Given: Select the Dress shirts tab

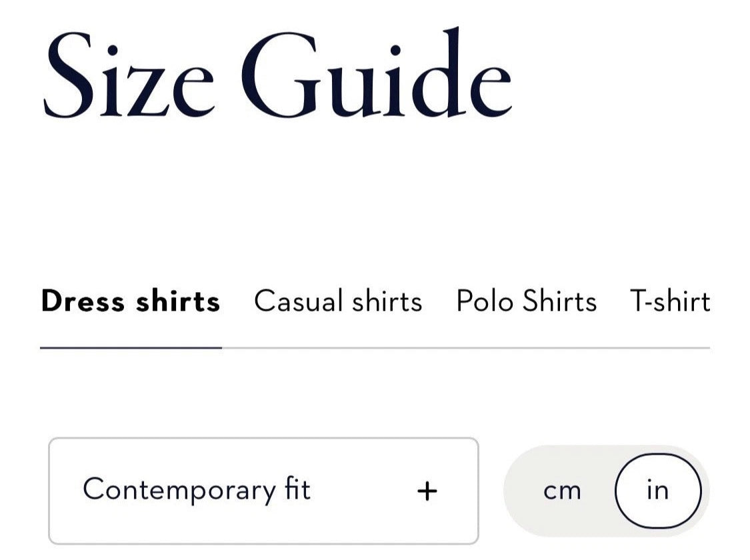Looking at the screenshot, I should [131, 301].
